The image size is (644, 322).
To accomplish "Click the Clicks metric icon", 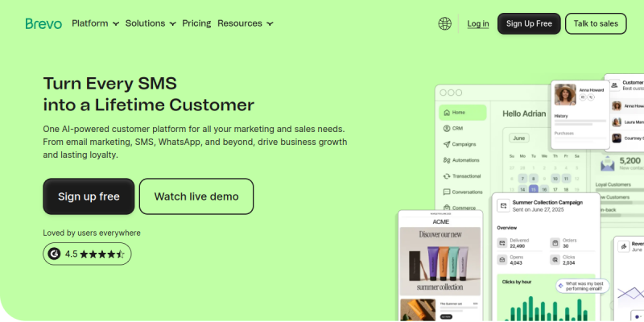I will 555,259.
